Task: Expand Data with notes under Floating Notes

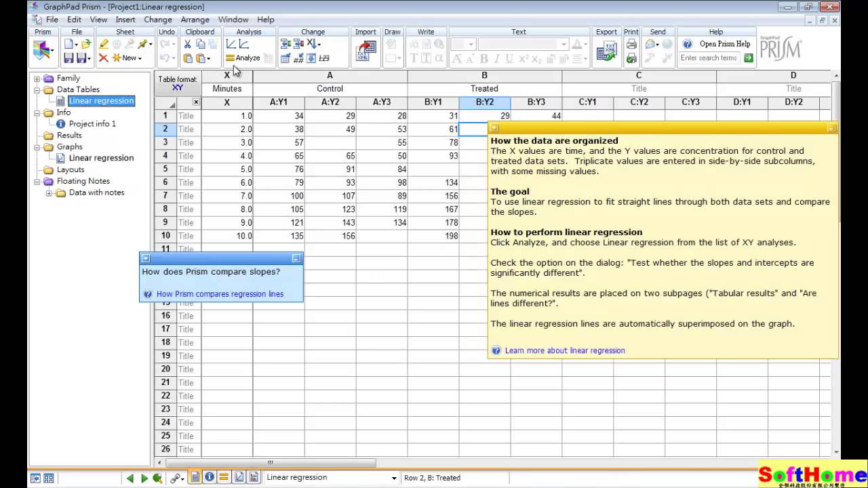Action: pyautogui.click(x=49, y=193)
